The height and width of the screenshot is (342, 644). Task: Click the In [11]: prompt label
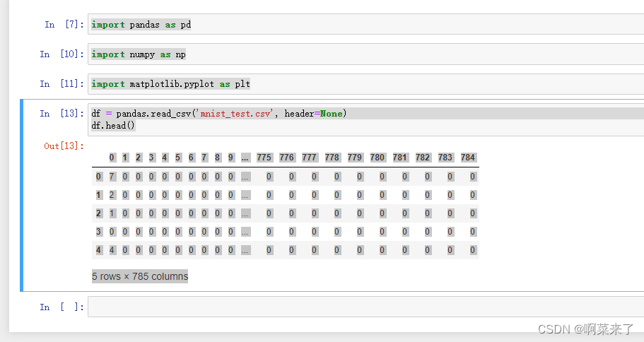[x=62, y=84]
